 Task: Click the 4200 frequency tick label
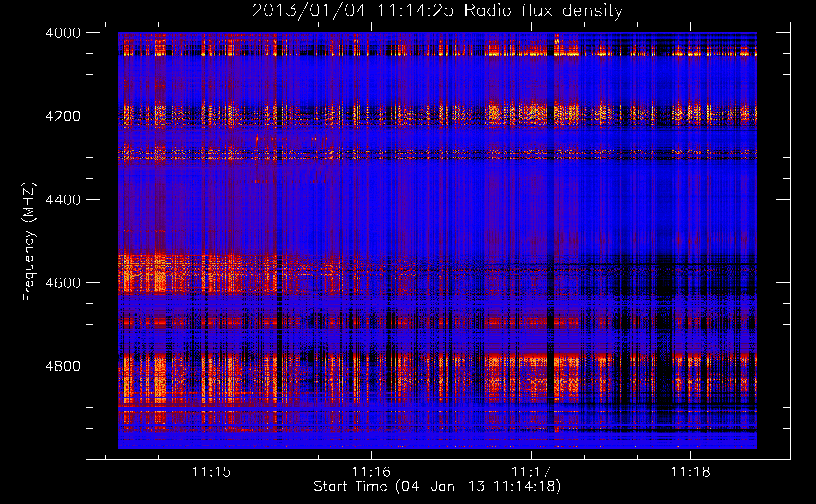[x=63, y=116]
